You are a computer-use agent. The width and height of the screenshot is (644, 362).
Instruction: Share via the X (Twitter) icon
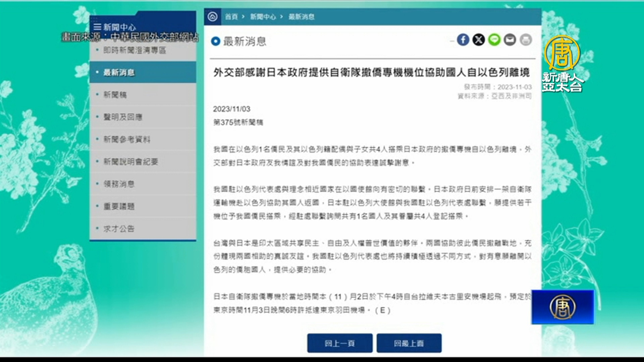tap(479, 40)
